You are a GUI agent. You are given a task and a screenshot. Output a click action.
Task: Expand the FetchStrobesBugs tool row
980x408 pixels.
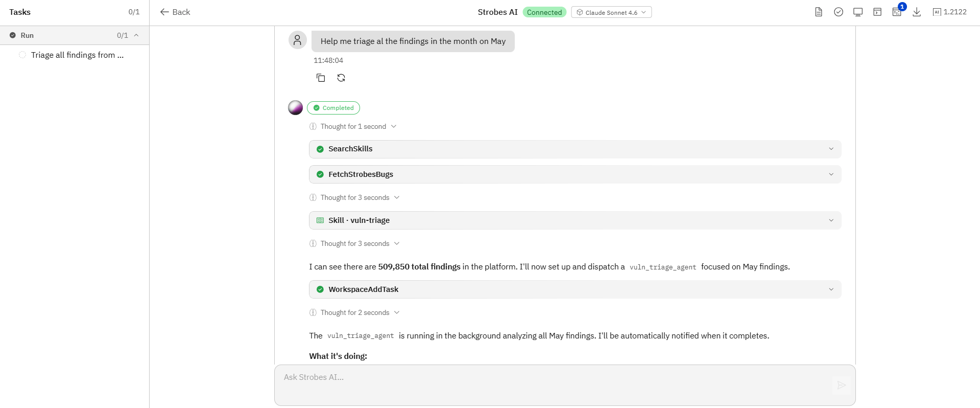tap(575, 174)
